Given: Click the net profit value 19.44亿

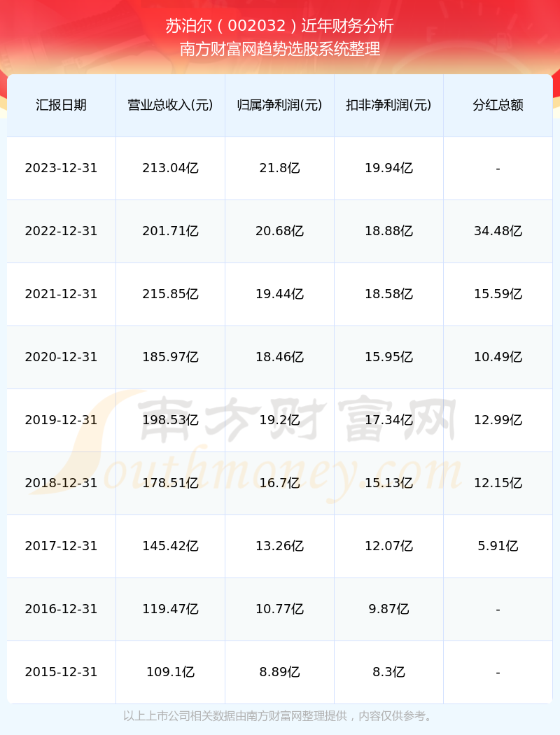Looking at the screenshot, I should click(x=280, y=294).
